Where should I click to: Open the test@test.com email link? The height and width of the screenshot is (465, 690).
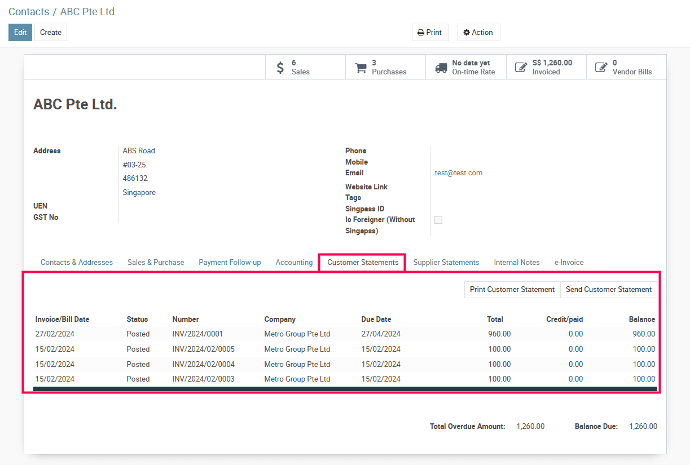[x=459, y=173]
